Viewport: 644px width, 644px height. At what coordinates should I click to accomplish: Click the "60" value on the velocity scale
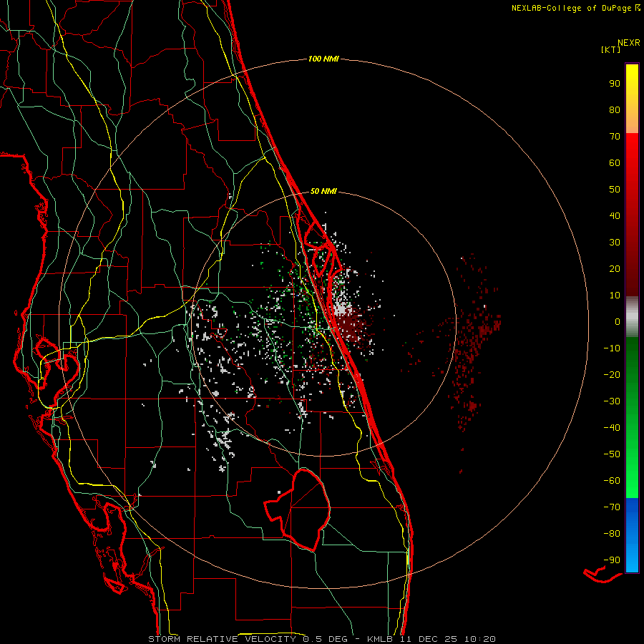tap(615, 163)
